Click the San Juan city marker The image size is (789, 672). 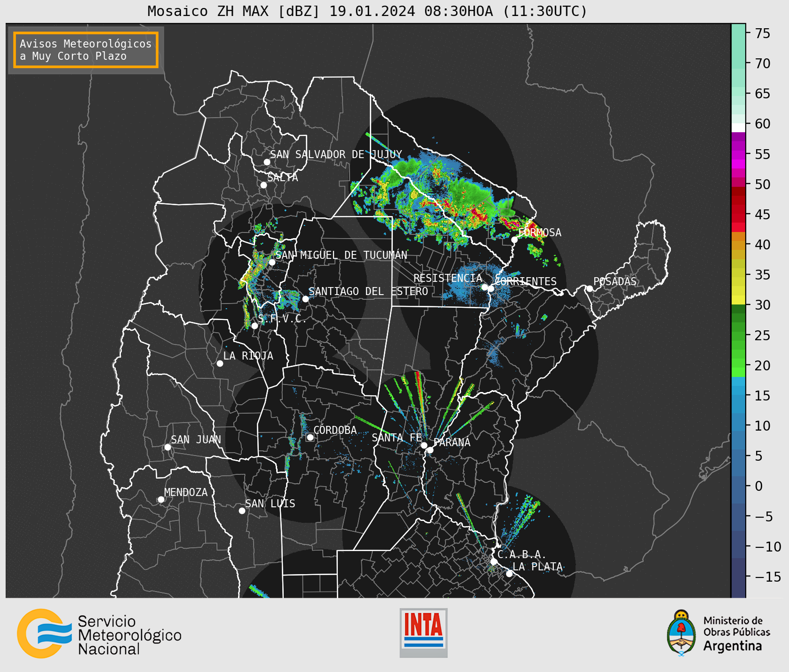(x=167, y=447)
